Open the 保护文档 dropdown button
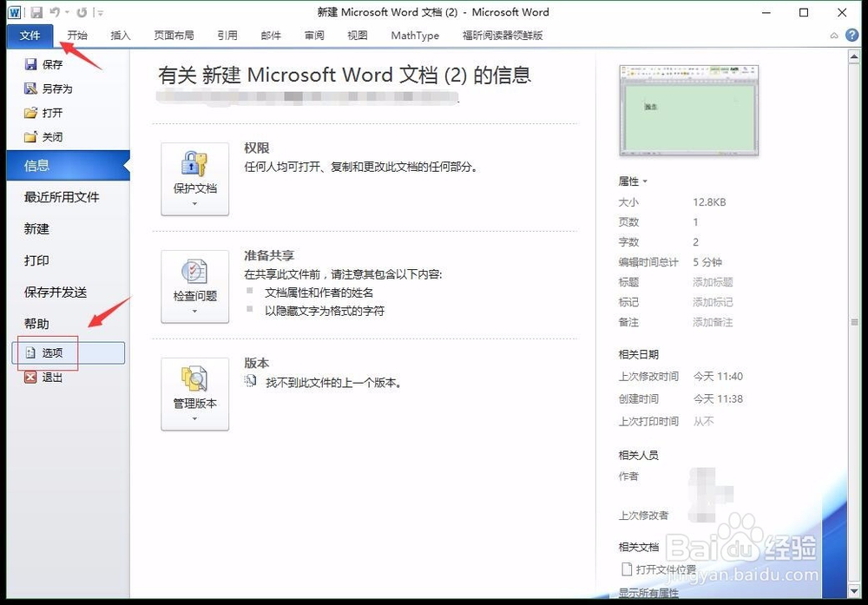Viewport: 868px width, 605px height. click(194, 179)
